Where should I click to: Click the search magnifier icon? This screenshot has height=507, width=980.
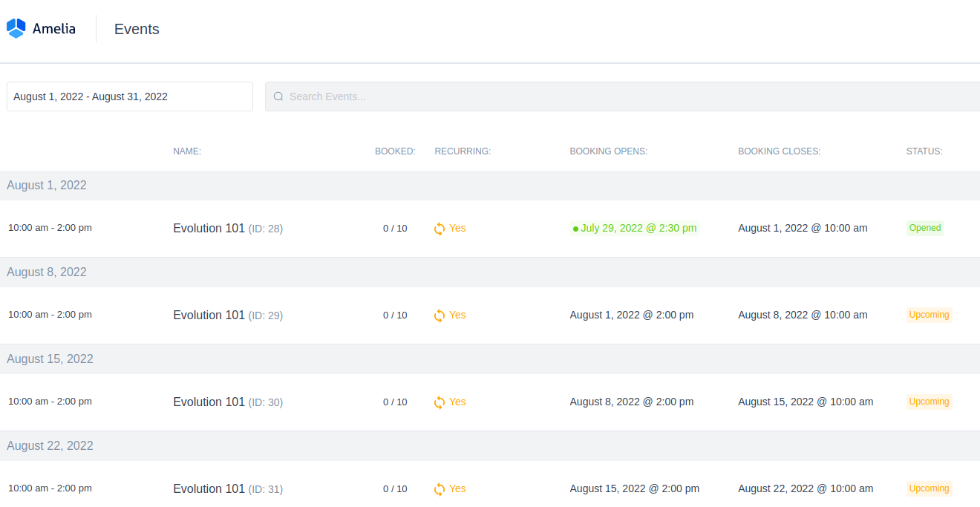[x=278, y=97]
